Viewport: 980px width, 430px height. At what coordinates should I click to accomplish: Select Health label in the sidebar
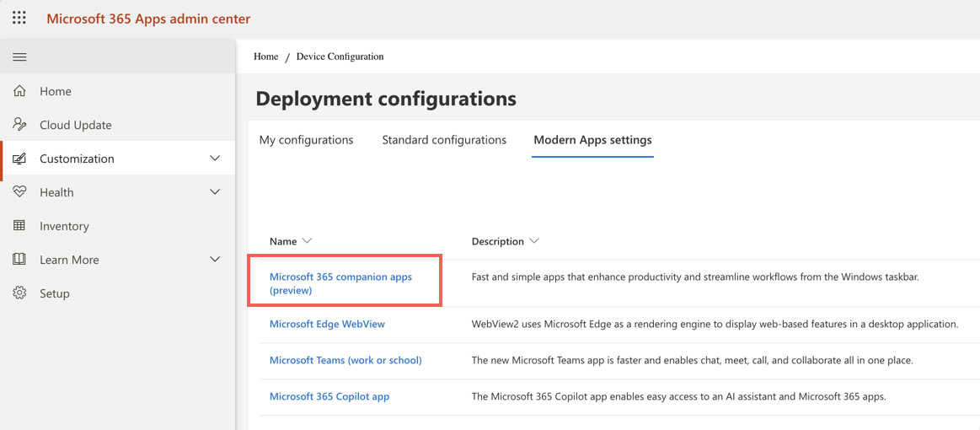[x=56, y=192]
